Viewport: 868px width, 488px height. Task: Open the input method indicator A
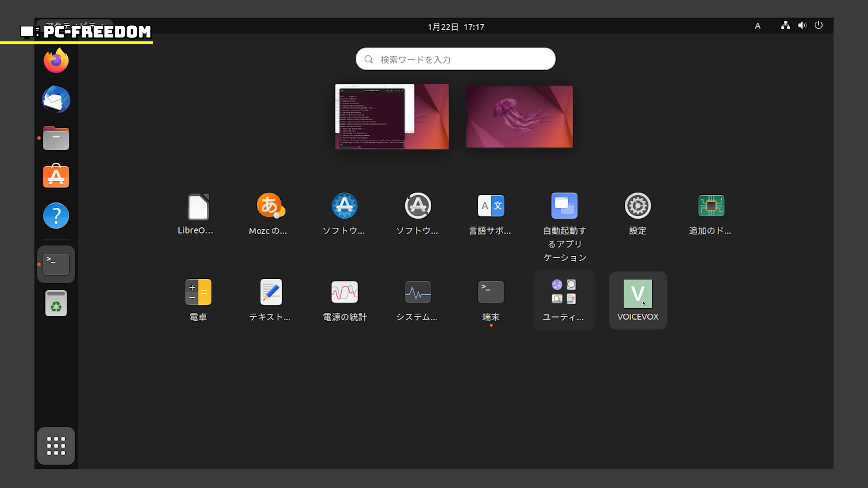click(x=758, y=26)
